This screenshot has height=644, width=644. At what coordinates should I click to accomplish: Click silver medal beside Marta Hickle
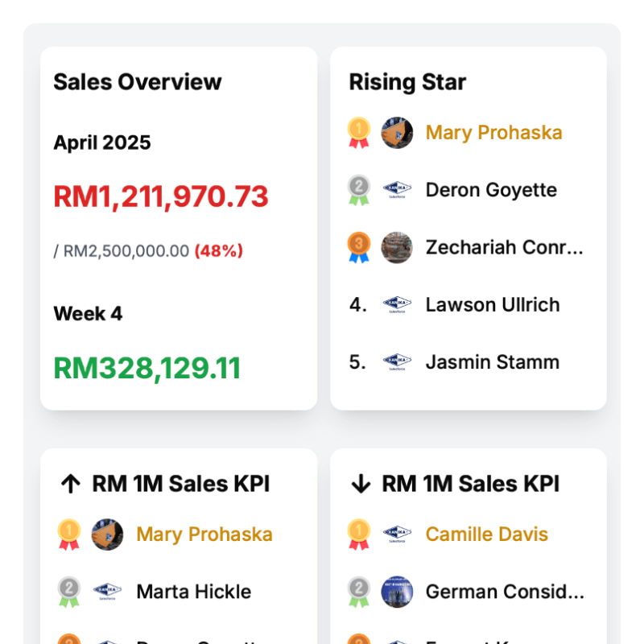click(69, 592)
